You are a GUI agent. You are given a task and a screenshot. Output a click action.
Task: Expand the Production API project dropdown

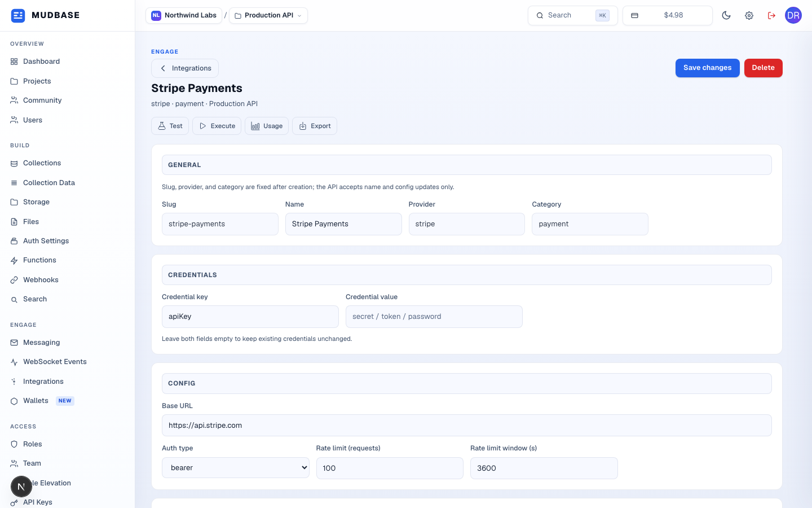click(268, 15)
